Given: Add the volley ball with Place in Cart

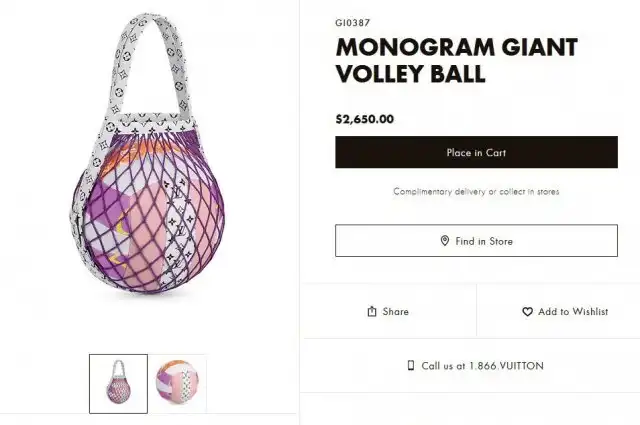Looking at the screenshot, I should [476, 152].
